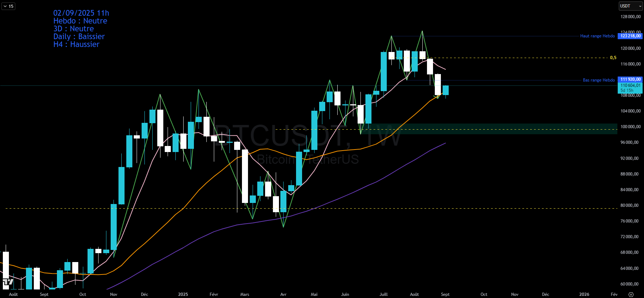This screenshot has height=298, width=644.
Task: Expand the collapsed indicators legend showing 15
Action: point(8,6)
